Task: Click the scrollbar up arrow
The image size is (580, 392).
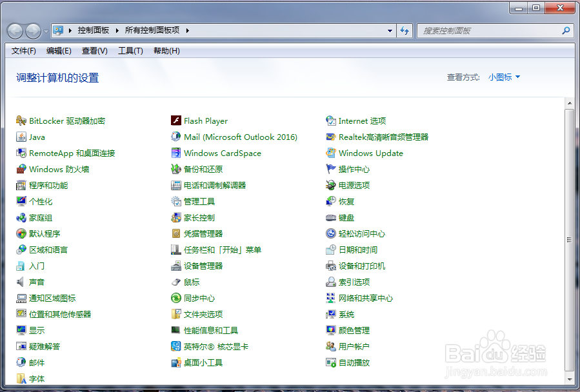Action: [x=570, y=103]
